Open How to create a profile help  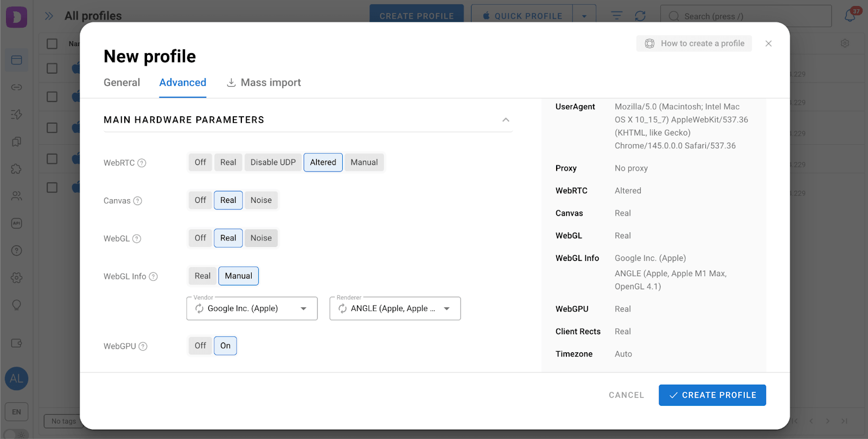[694, 43]
